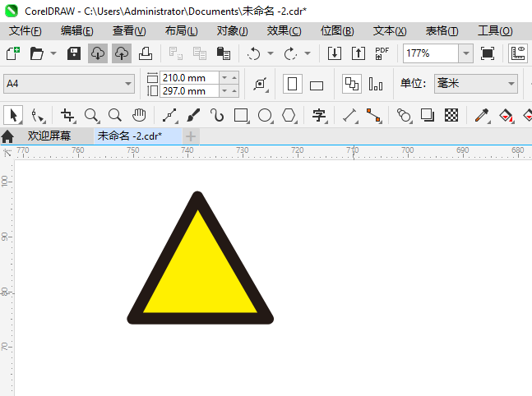
Task: Select the Dimension line tool
Action: pos(349,115)
